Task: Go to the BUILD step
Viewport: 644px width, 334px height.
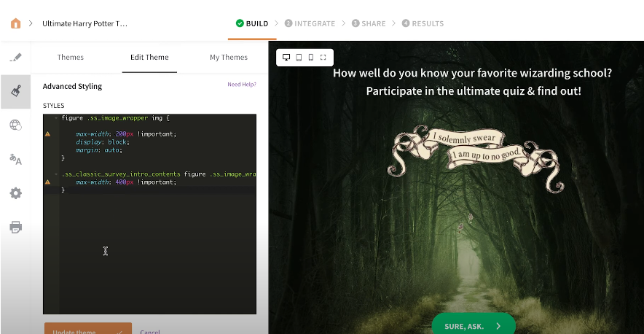Action: coord(252,23)
